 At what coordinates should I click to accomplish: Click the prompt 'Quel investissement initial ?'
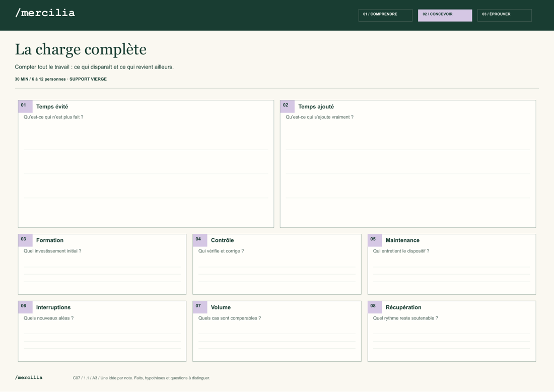pos(52,251)
